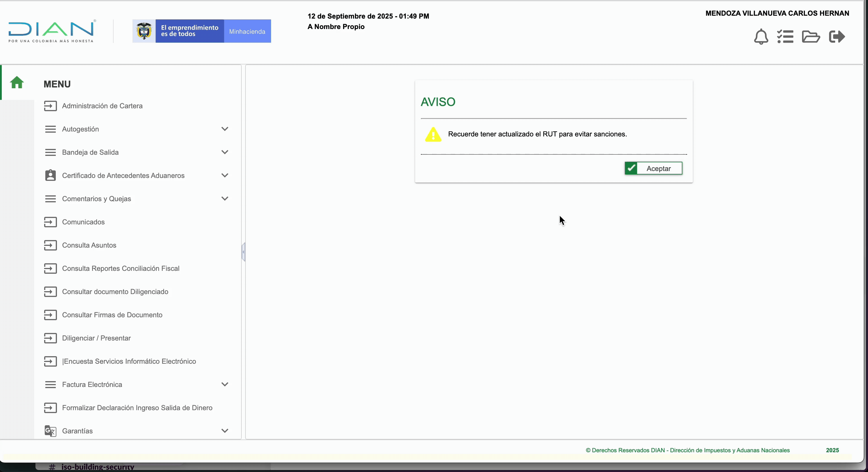Click Recuerde tener actualizado el RUT message
Screen dimensions: 868x472
537,134
